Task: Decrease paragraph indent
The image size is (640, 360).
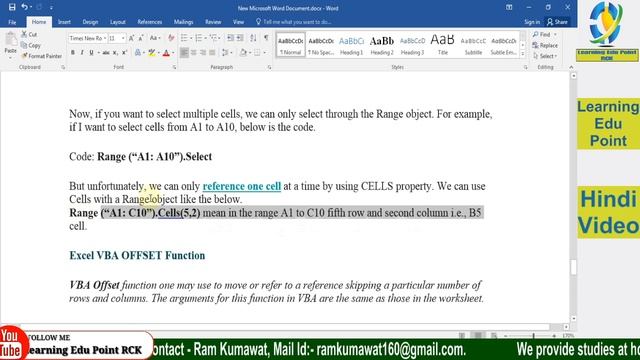Action: click(x=231, y=38)
